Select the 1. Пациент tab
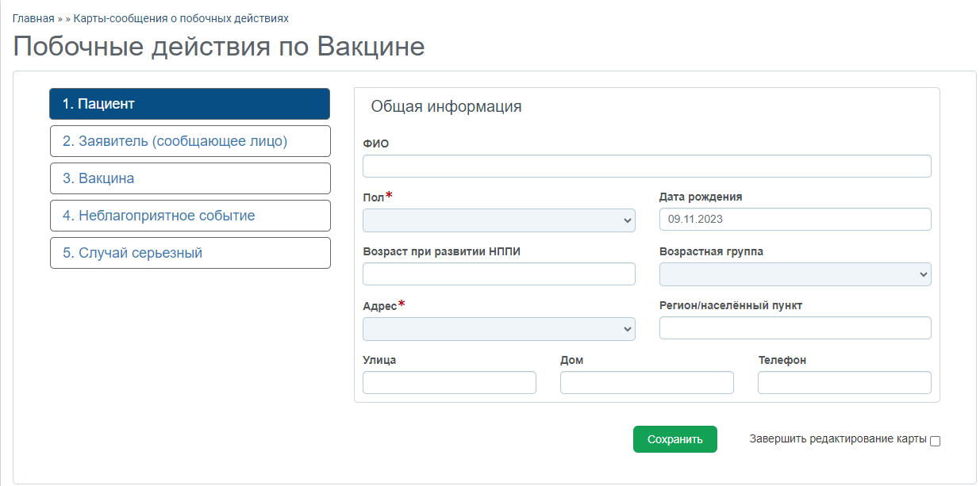 (190, 104)
